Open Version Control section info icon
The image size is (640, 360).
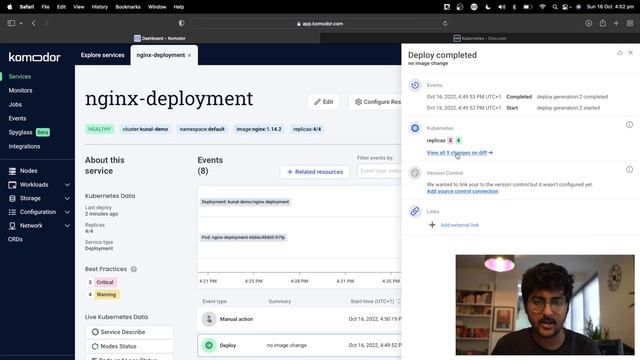(629, 169)
